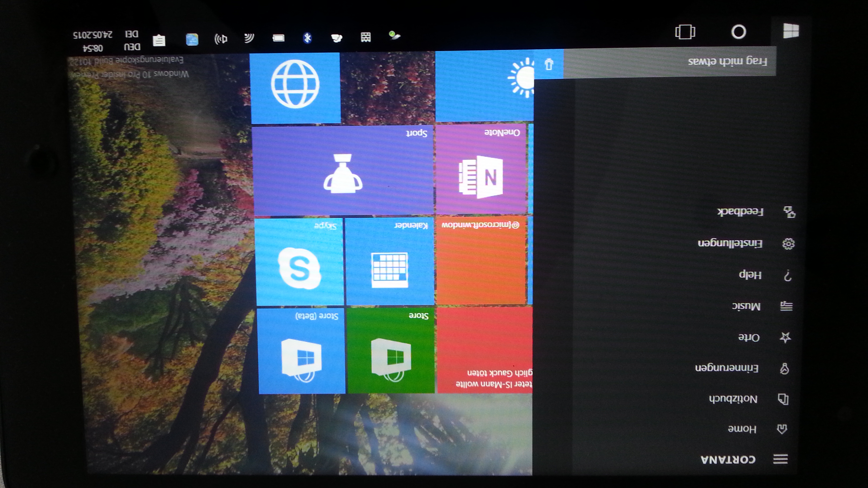
Task: Open the OneNote tile
Action: click(481, 169)
